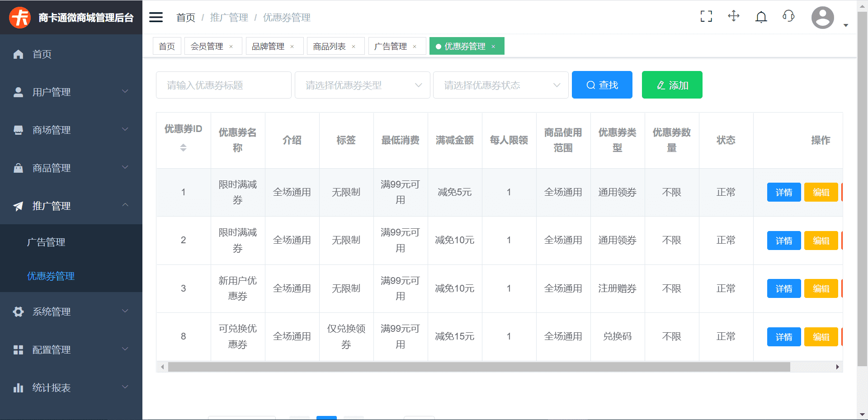Open fullscreen mode from the top bar
Screen dimensions: 868x420
click(x=706, y=16)
